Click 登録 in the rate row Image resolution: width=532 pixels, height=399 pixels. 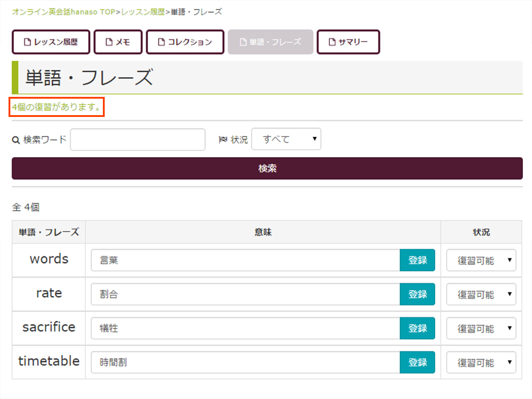418,294
